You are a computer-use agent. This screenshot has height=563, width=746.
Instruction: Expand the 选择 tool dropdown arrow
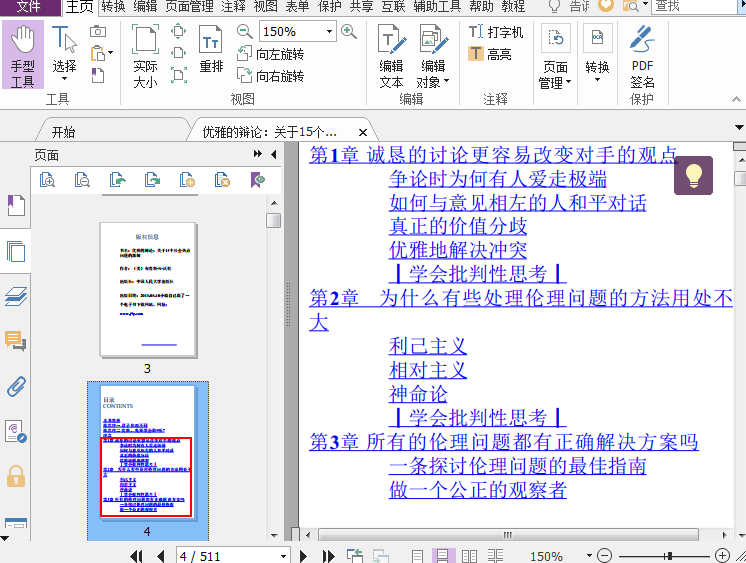64,79
